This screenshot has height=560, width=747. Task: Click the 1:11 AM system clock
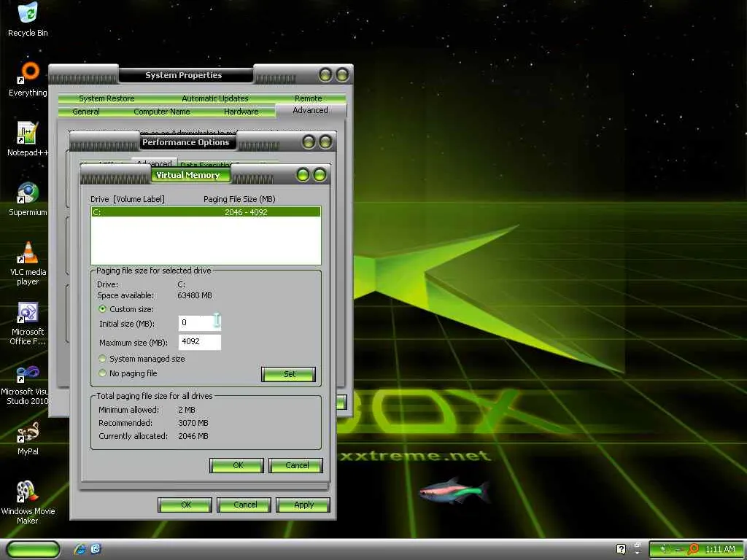[720, 549]
